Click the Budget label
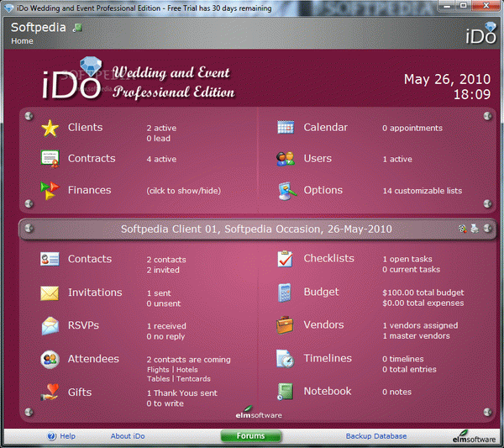504x448 pixels. (x=321, y=292)
